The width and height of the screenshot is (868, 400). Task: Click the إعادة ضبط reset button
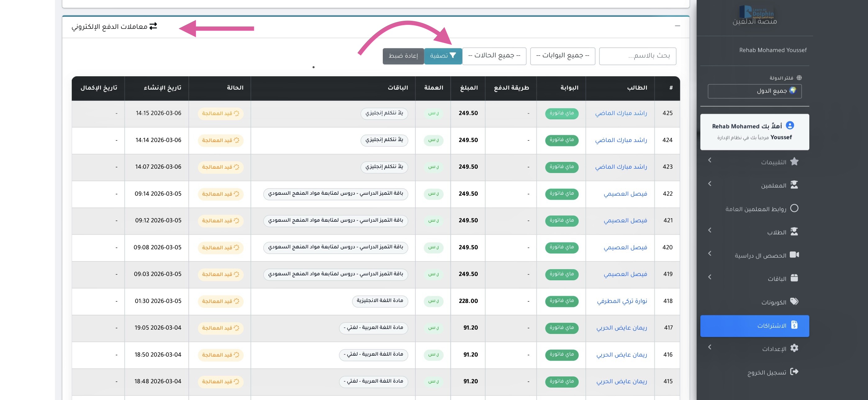coord(403,56)
